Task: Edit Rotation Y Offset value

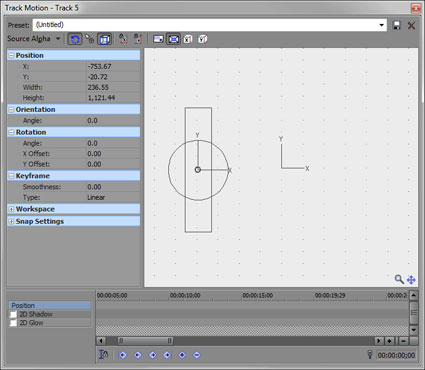Action: [113, 164]
